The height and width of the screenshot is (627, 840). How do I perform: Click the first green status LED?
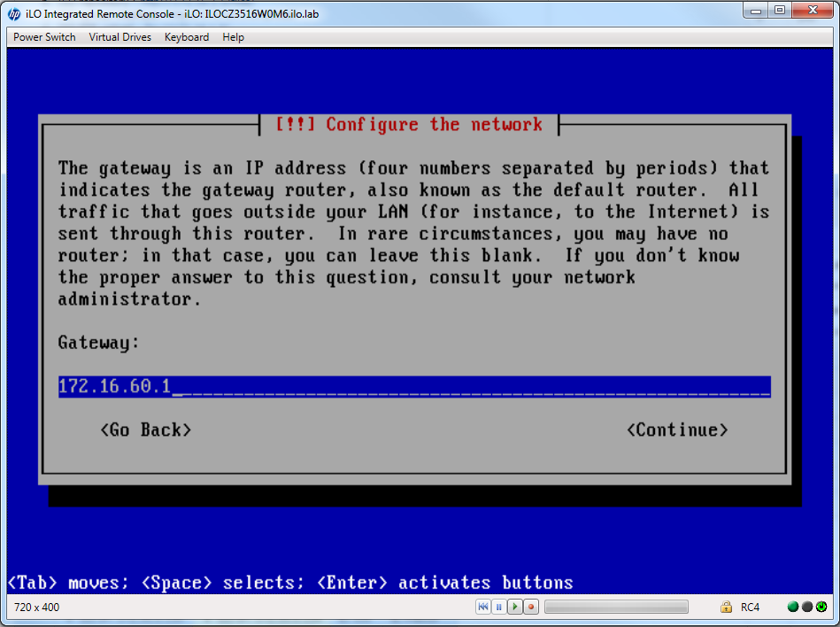coord(793,607)
